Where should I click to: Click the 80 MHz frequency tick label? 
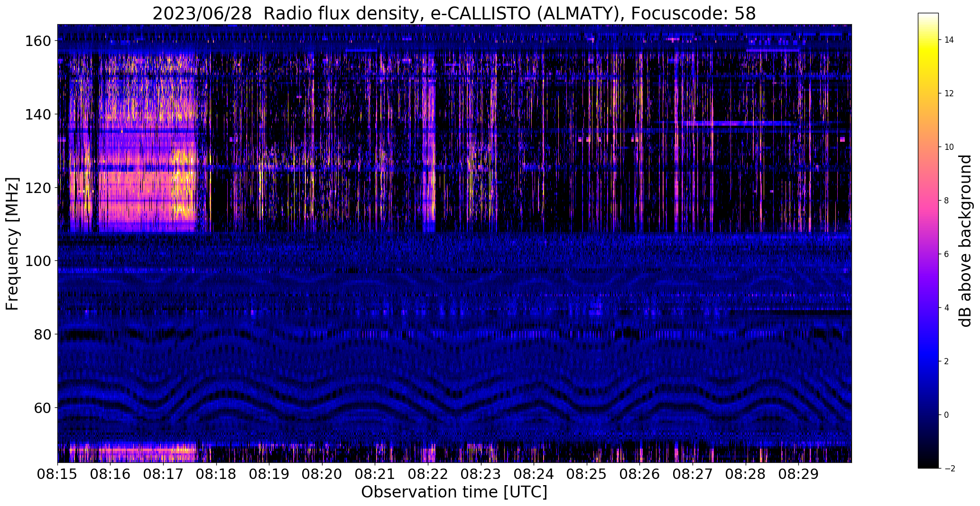(x=43, y=334)
